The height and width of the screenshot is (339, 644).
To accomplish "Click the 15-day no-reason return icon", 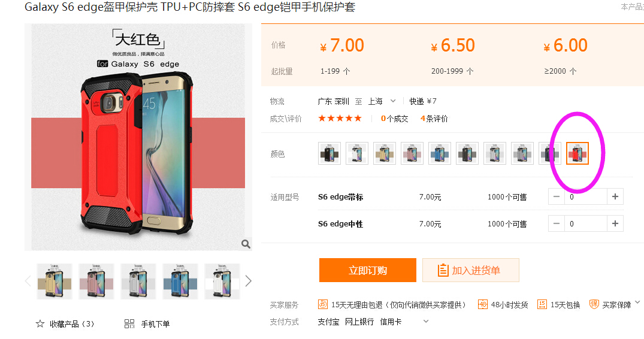I will click(322, 304).
